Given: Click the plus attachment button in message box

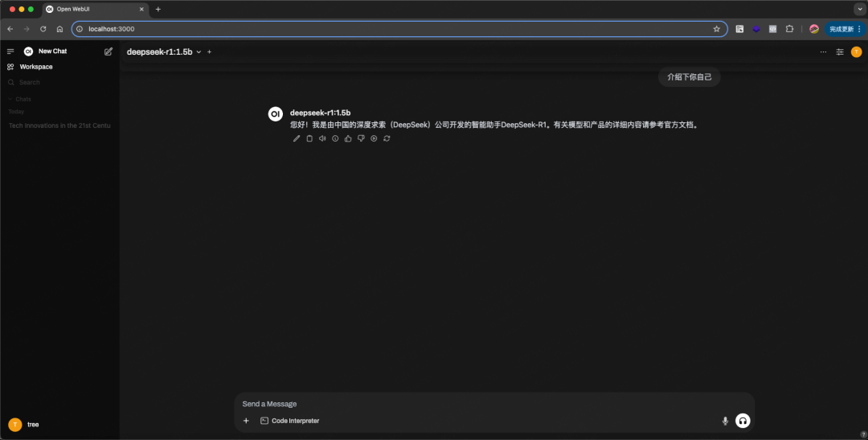Looking at the screenshot, I should [x=247, y=421].
